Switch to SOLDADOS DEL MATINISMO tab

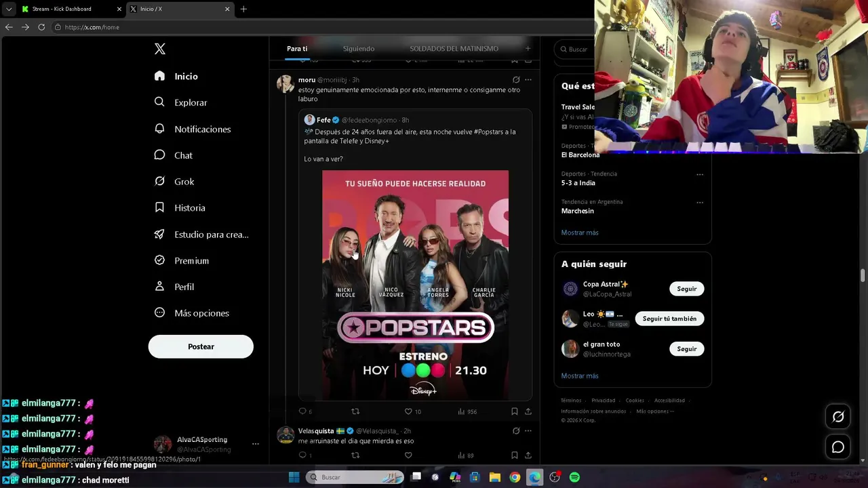[454, 49]
